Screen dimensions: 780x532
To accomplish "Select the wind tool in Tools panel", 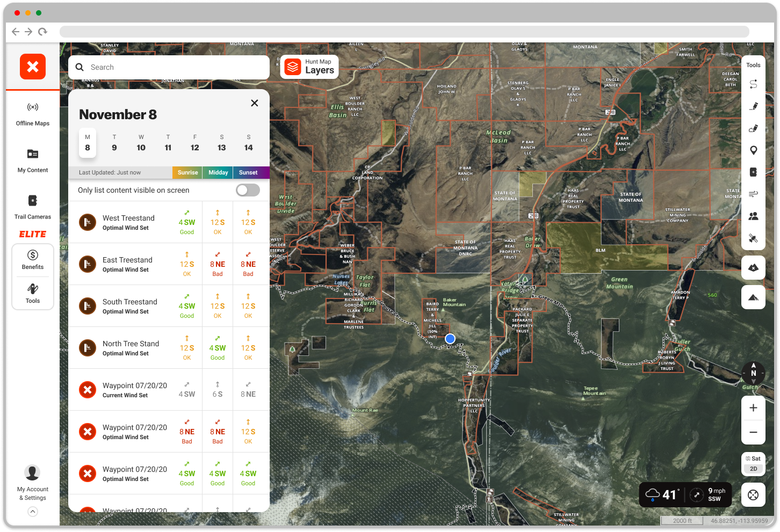I will coord(754,194).
